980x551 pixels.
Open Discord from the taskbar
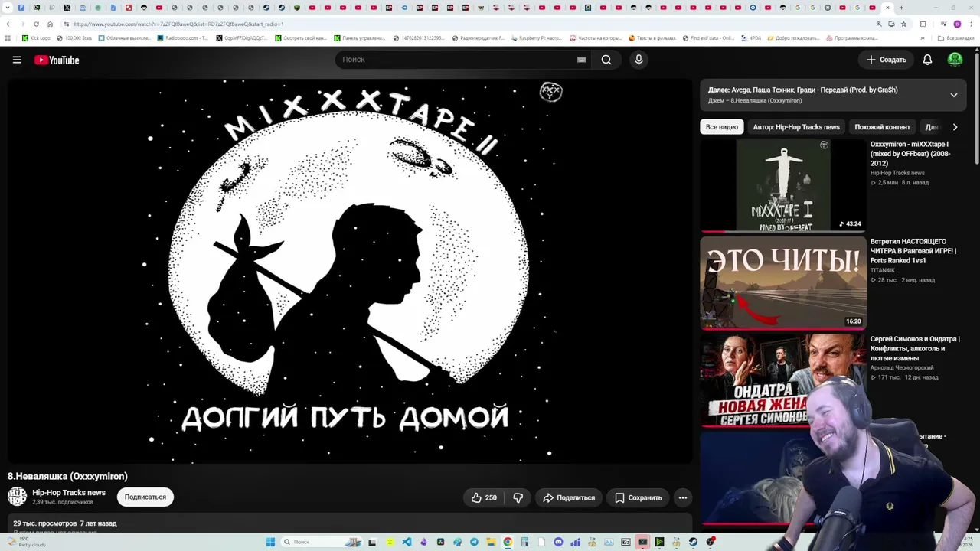(x=558, y=542)
